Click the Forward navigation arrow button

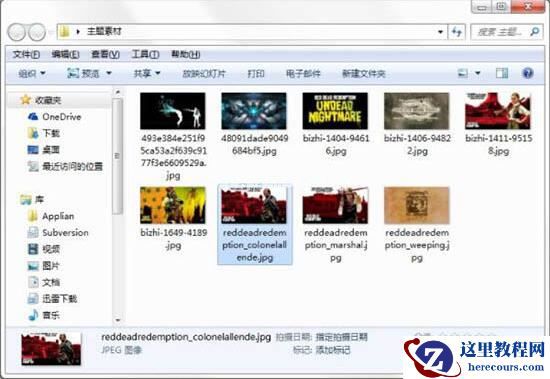pyautogui.click(x=36, y=32)
